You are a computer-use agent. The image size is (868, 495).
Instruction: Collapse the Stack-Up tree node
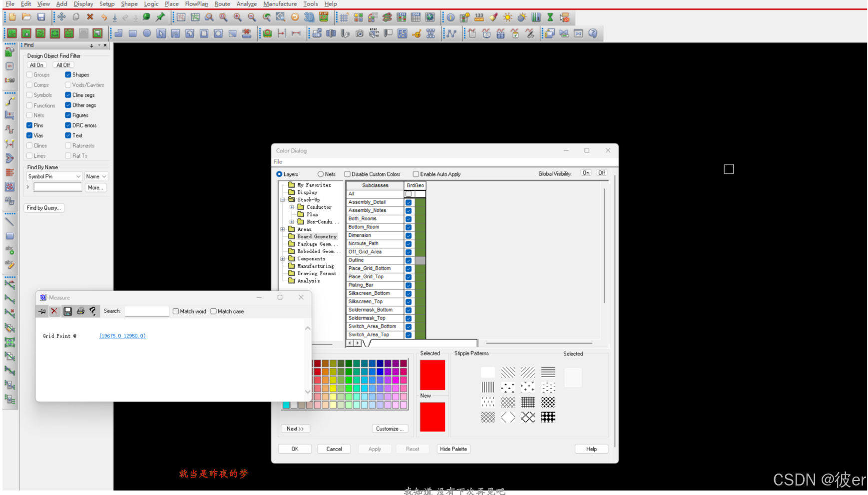[x=283, y=200]
